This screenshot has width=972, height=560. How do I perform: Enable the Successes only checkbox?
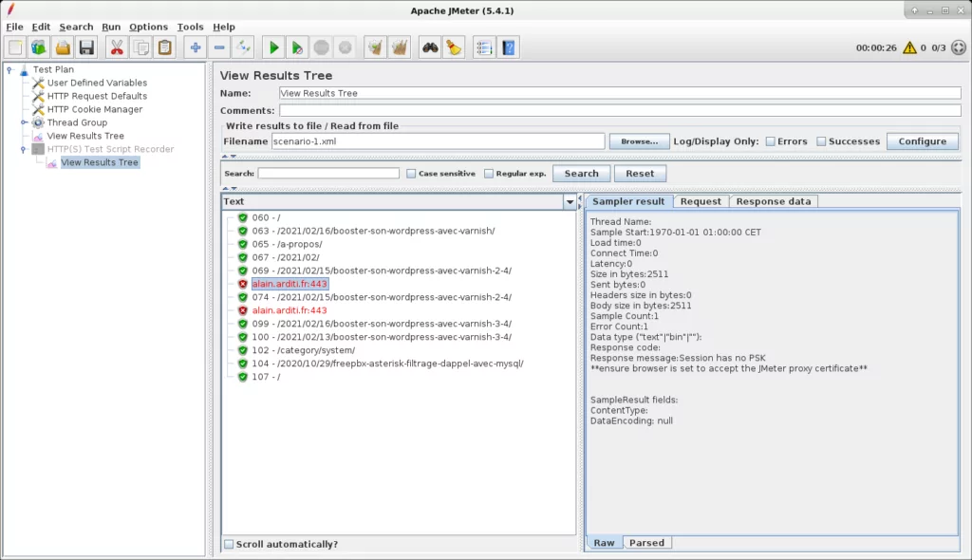[821, 141]
